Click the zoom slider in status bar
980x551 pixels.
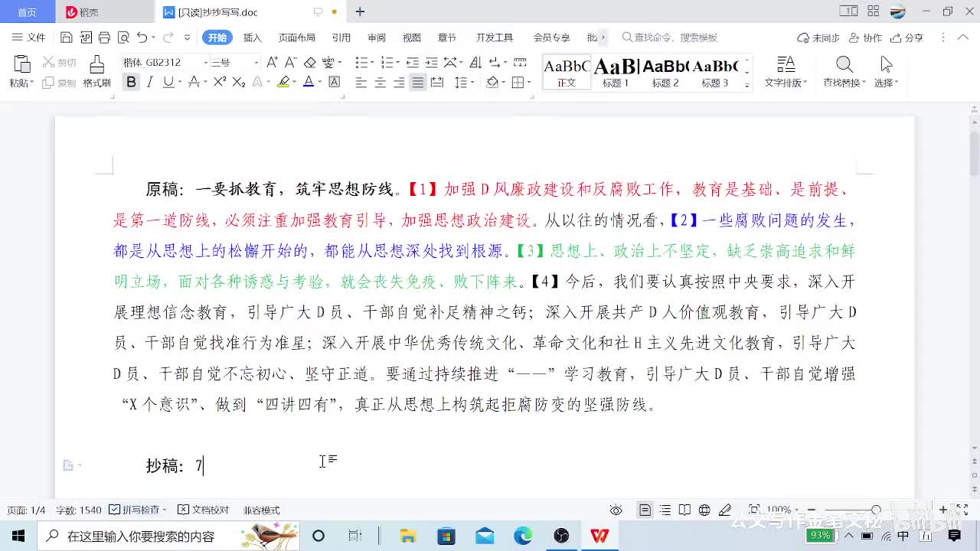point(877,510)
